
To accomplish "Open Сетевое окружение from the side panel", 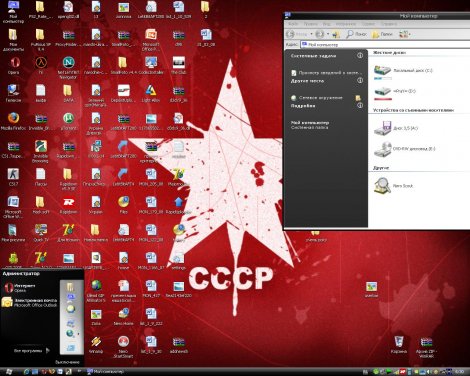I will point(317,98).
